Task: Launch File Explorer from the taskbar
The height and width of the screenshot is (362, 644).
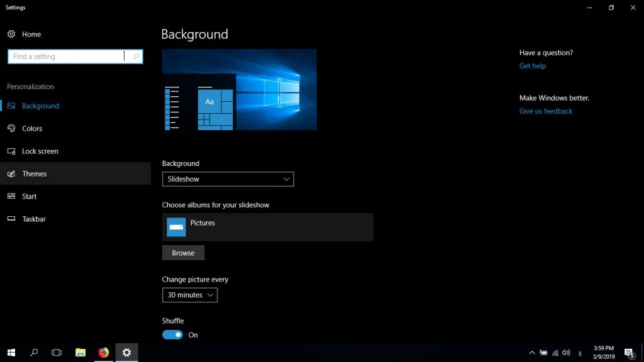Action: click(80, 353)
